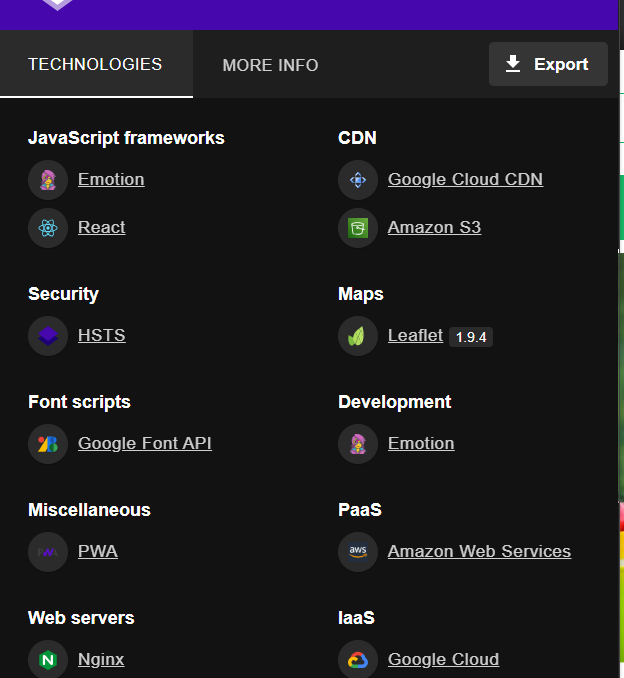Click the Miscellaneous category heading
Screen dimensions: 624x678
(90, 510)
